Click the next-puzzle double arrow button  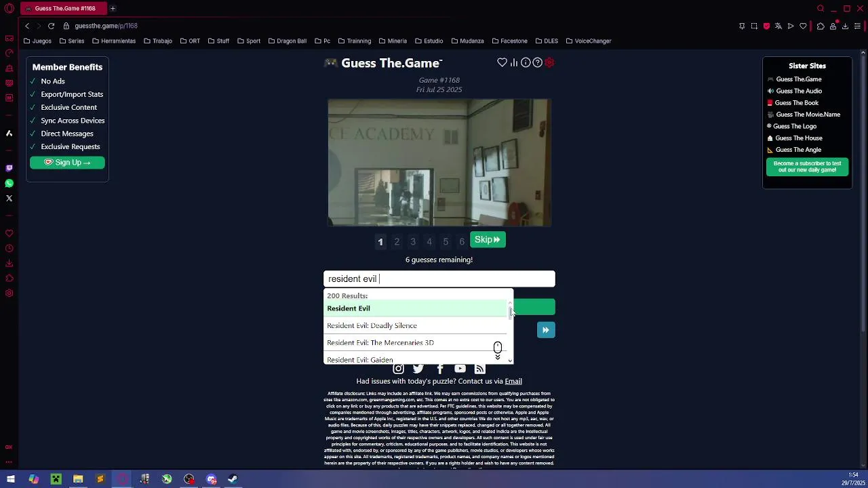click(546, 330)
